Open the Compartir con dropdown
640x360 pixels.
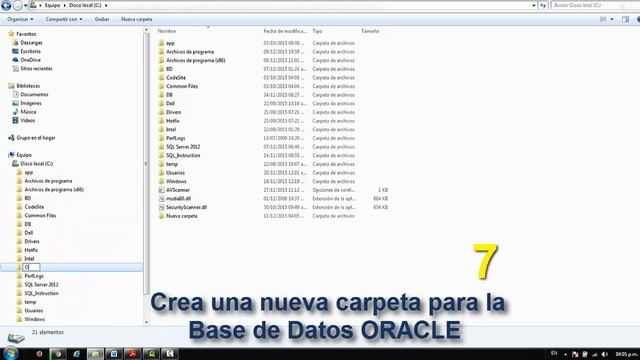click(x=64, y=19)
